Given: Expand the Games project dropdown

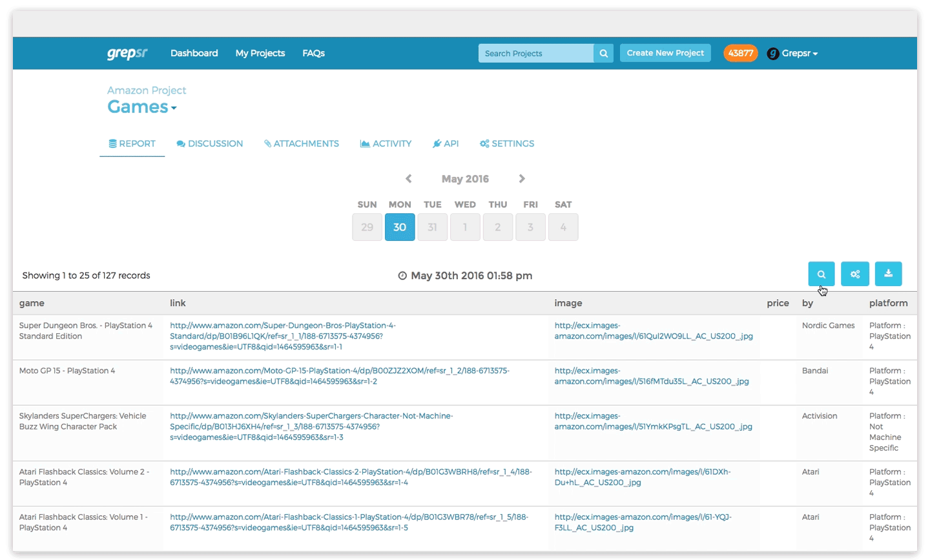Looking at the screenshot, I should [x=142, y=107].
